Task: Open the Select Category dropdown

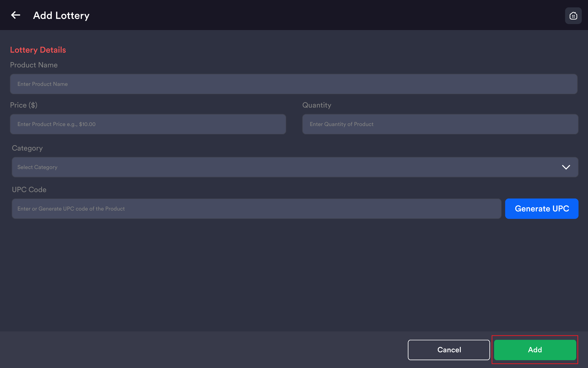Action: (x=295, y=167)
